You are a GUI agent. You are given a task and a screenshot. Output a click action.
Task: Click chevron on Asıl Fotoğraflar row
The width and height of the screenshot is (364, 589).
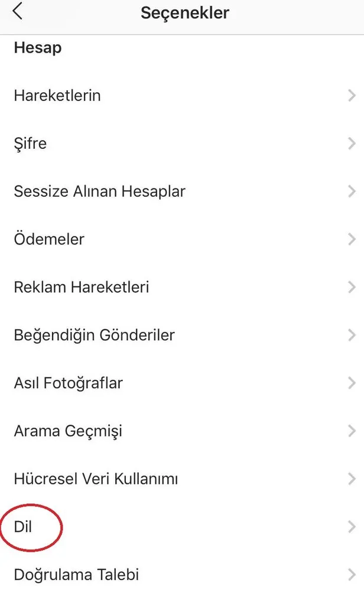coord(352,383)
